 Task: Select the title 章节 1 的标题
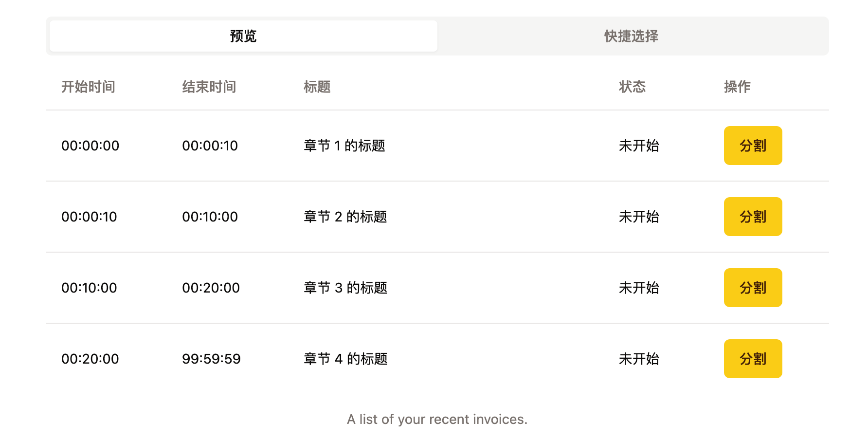344,146
